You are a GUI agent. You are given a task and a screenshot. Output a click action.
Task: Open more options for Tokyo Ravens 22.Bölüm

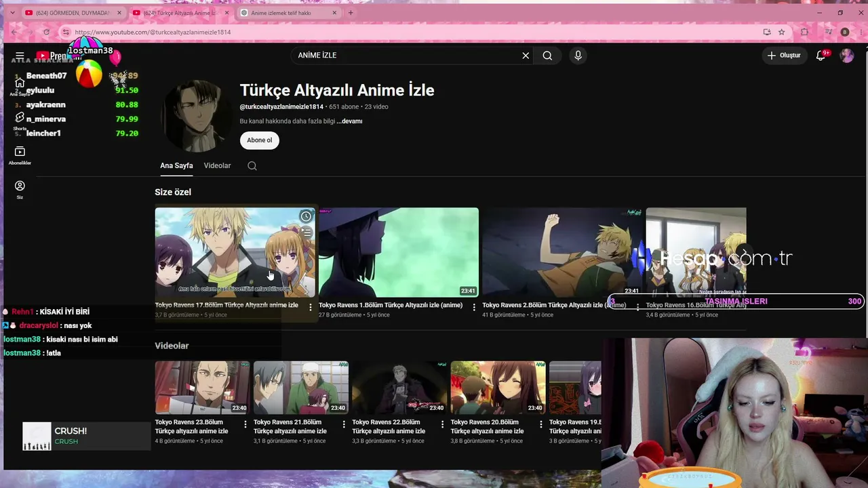[443, 424]
